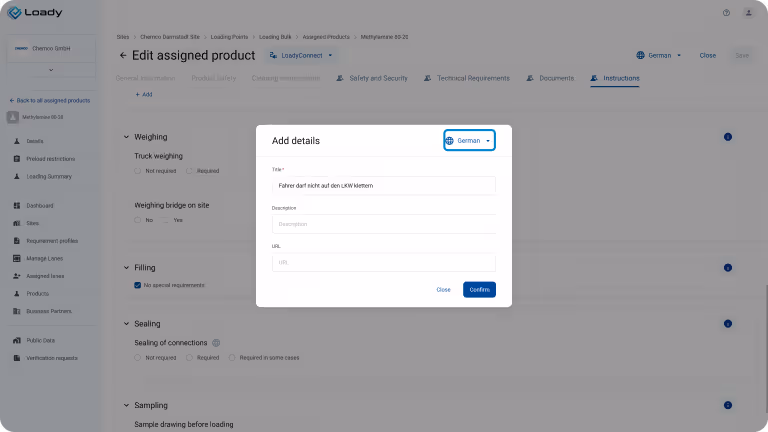Viewport: 768px width, 432px height.
Task: Click the disabled Save button
Action: [742, 55]
